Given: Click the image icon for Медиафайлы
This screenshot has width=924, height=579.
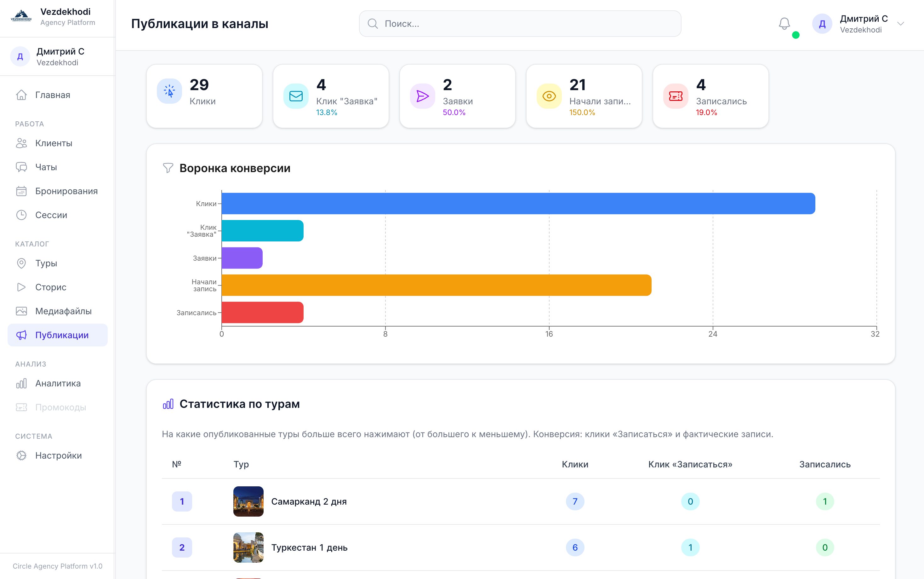Looking at the screenshot, I should [x=21, y=311].
